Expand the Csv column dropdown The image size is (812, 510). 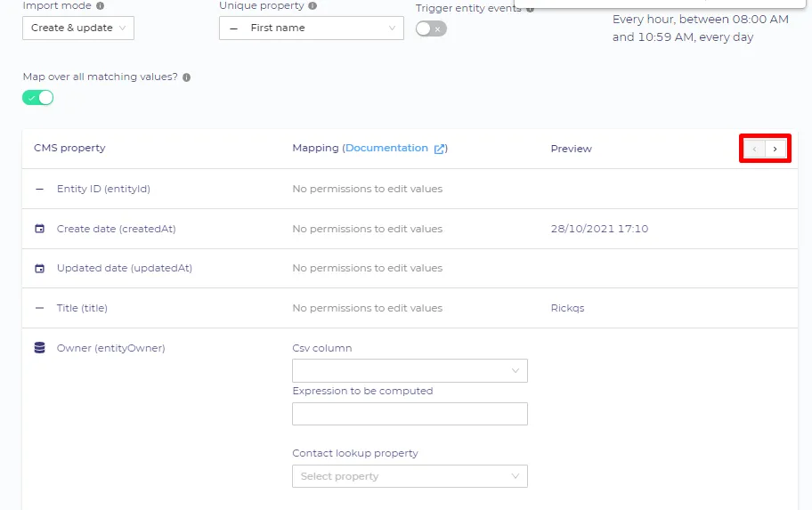pyautogui.click(x=410, y=371)
